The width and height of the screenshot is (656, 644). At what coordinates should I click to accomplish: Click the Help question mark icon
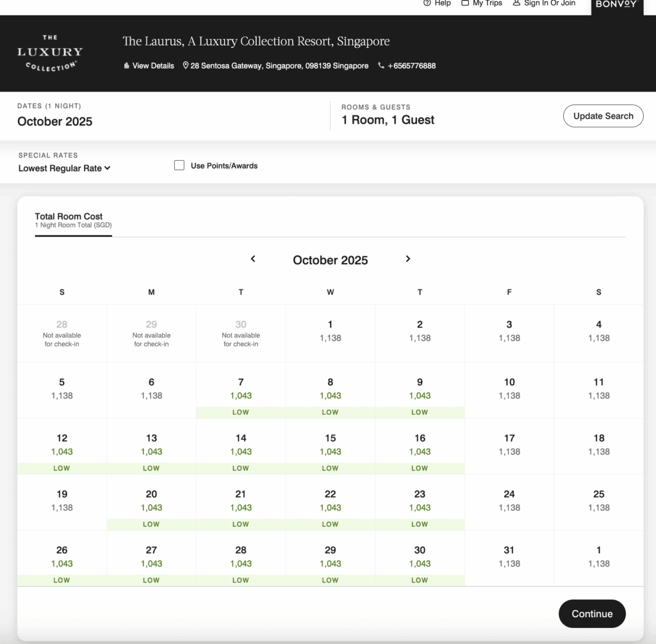click(427, 3)
